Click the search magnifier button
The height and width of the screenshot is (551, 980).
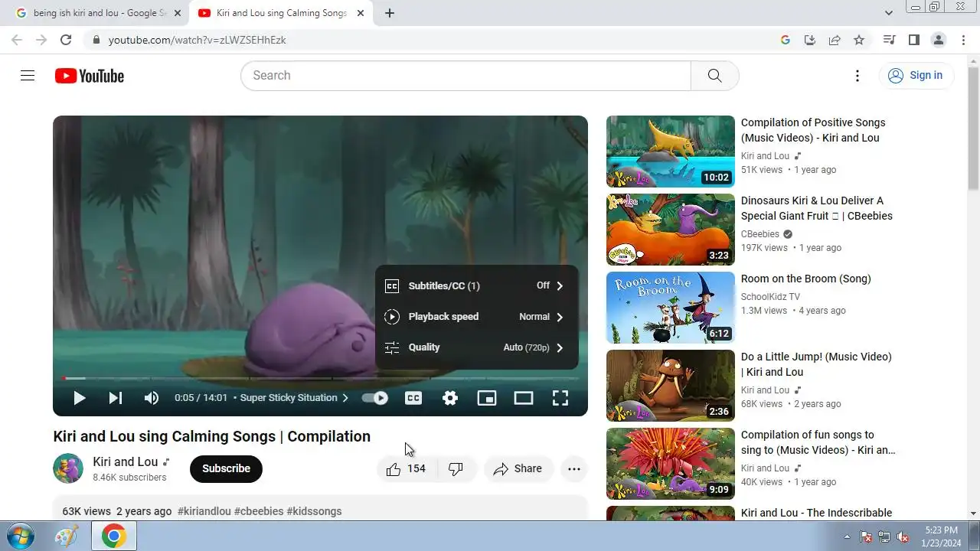tap(714, 75)
